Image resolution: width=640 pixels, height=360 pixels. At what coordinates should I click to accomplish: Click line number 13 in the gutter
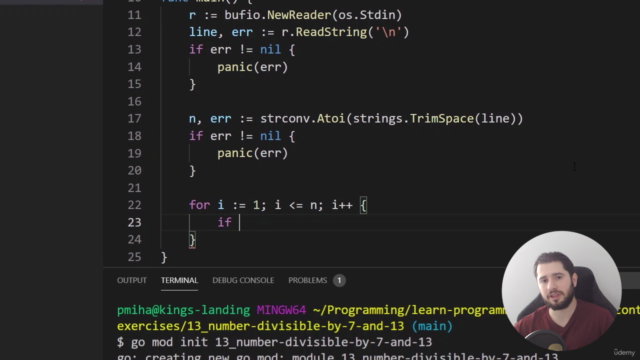click(134, 50)
